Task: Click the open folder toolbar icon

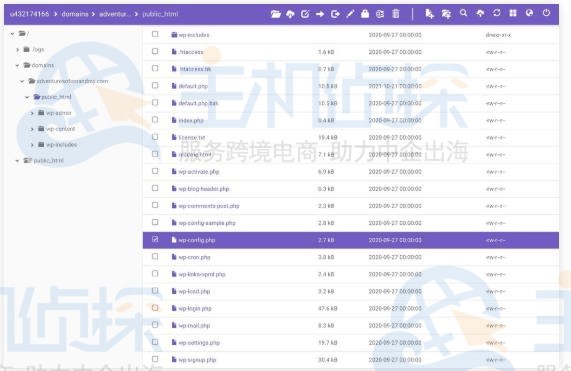Action: [276, 14]
